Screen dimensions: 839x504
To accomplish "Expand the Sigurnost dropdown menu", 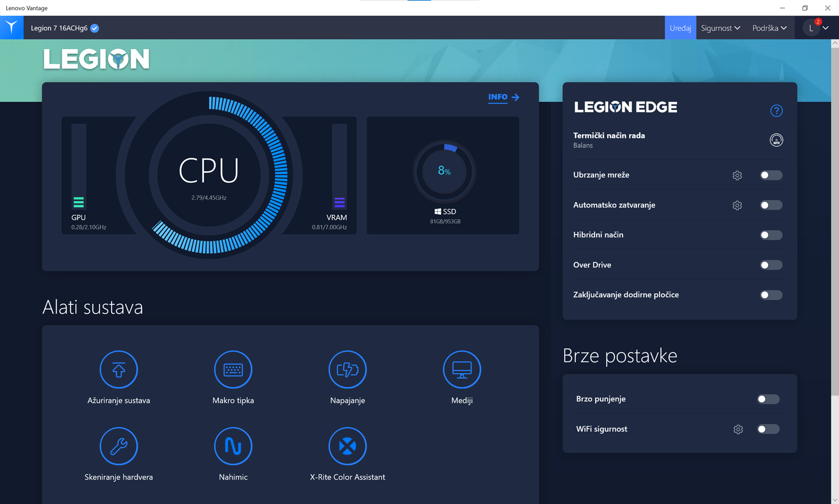I will pyautogui.click(x=720, y=28).
